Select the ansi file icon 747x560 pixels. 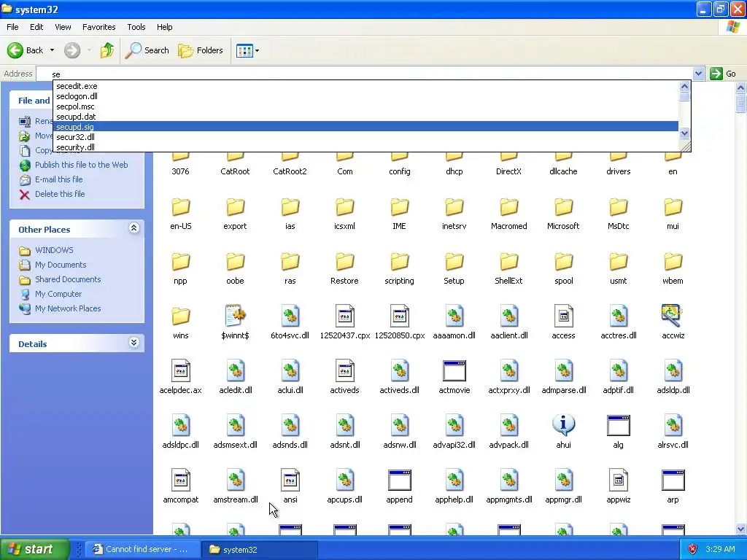pos(290,480)
